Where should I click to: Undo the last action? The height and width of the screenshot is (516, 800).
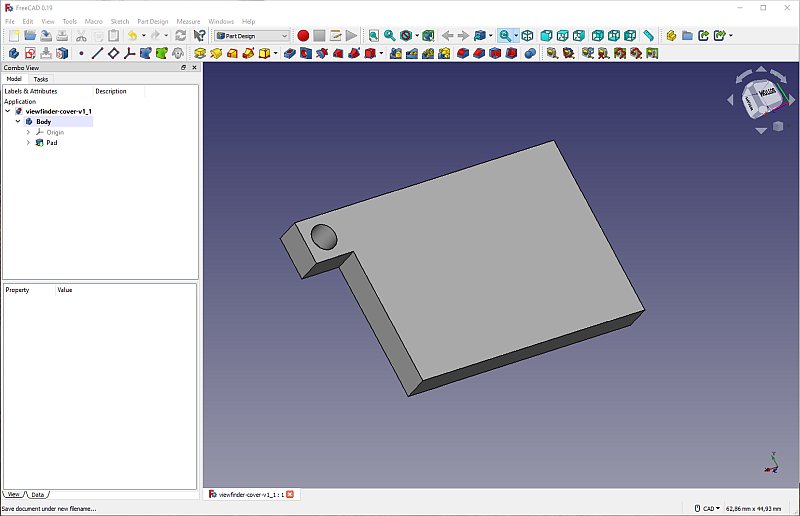(133, 36)
